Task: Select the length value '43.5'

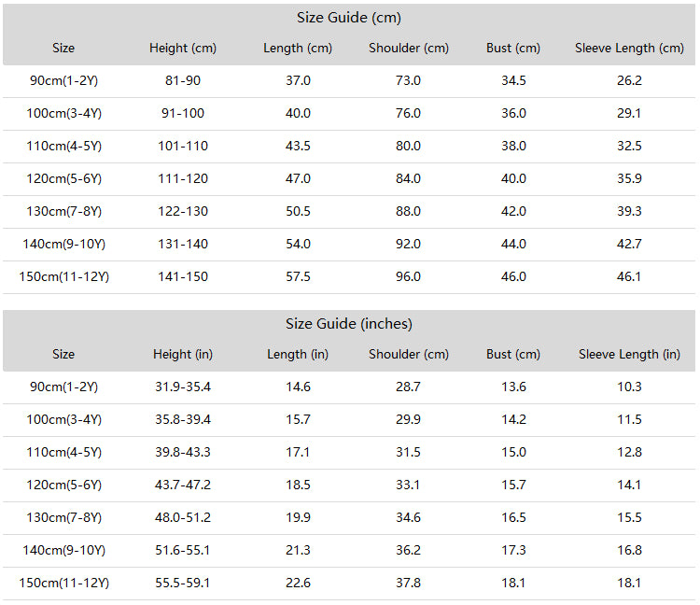Action: pyautogui.click(x=298, y=146)
